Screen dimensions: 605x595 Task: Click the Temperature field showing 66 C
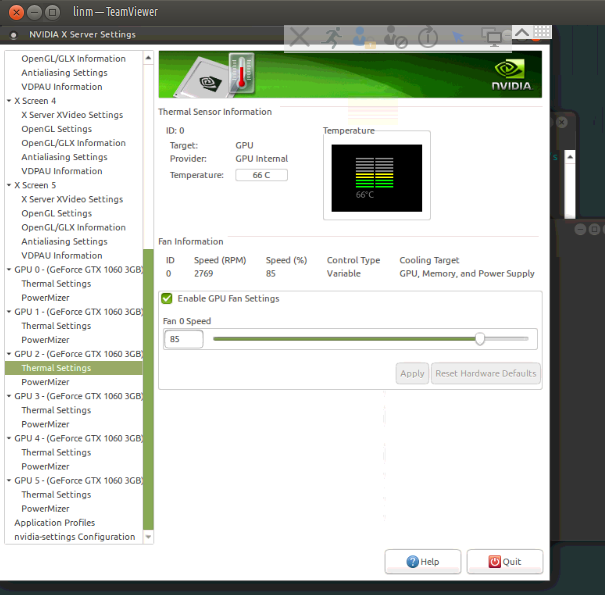(261, 175)
